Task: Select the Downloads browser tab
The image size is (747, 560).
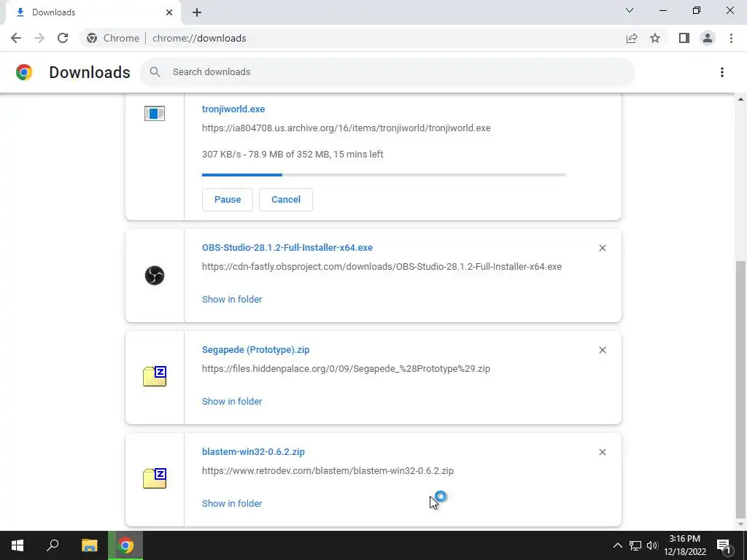Action: 93,12
